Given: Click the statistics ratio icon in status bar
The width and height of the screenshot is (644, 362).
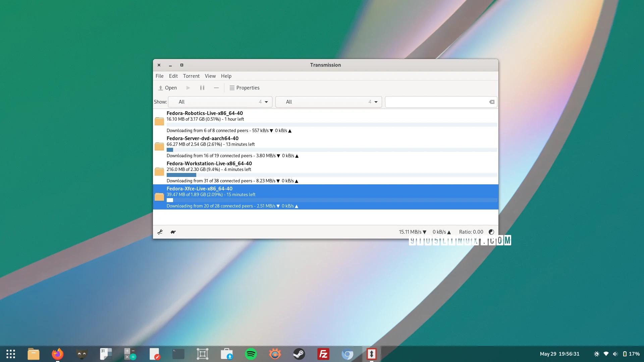Looking at the screenshot, I should pyautogui.click(x=491, y=232).
